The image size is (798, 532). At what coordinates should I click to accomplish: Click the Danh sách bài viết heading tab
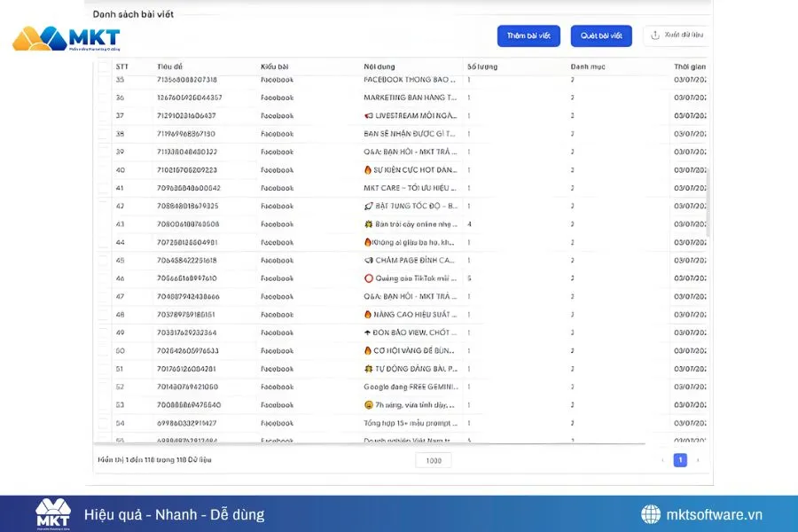point(131,13)
